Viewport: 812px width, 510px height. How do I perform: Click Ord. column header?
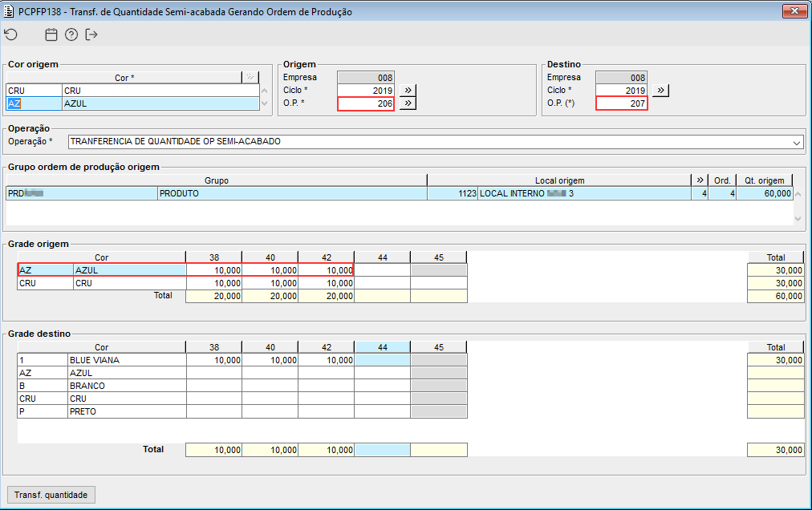[722, 180]
